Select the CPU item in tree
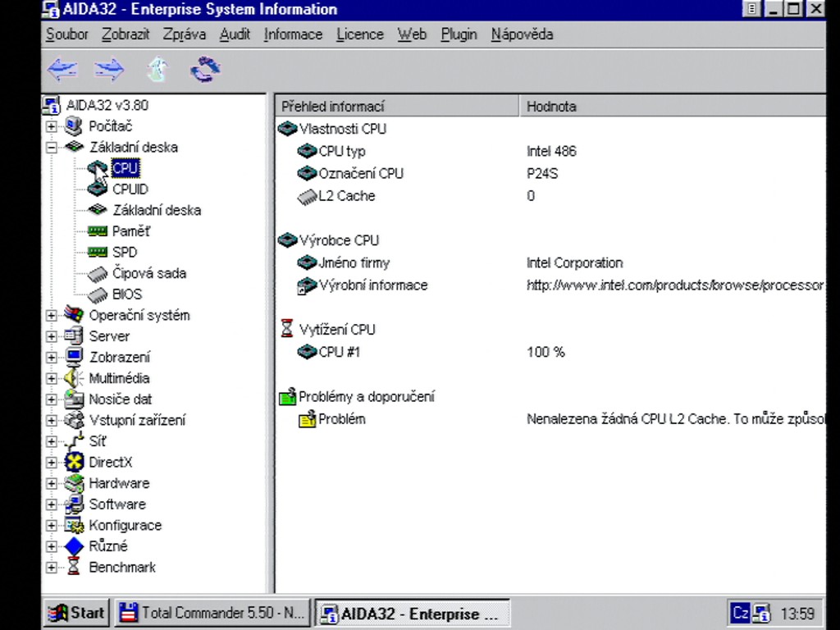This screenshot has width=840, height=630. point(126,168)
